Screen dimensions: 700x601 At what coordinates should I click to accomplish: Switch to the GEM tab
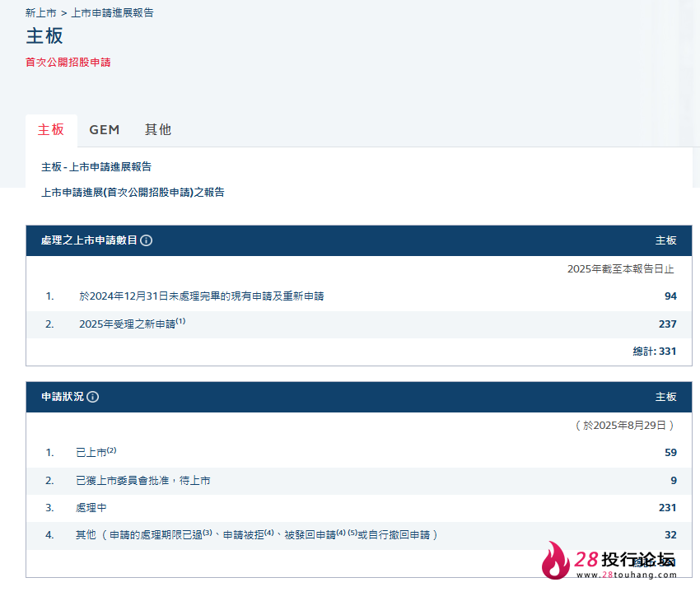[105, 130]
